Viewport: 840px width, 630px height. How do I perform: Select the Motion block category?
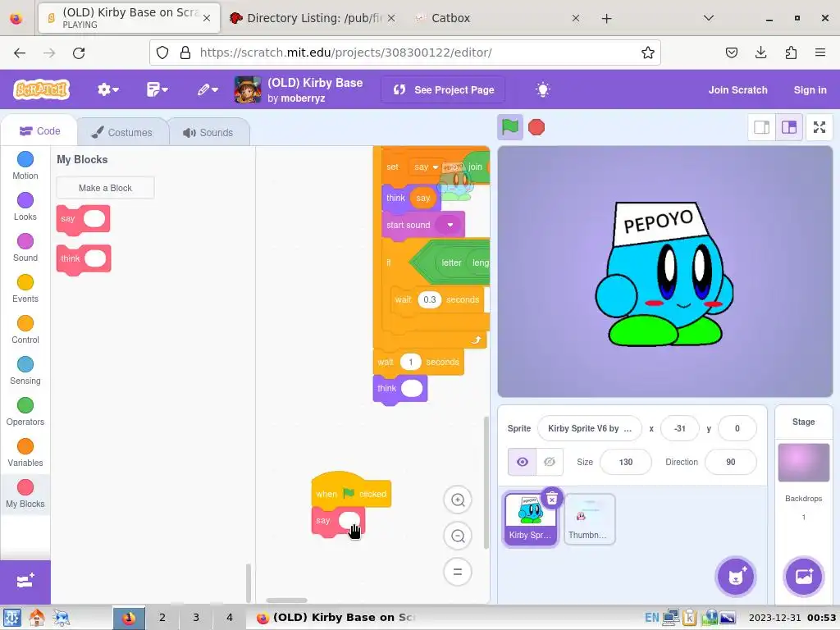point(25,166)
